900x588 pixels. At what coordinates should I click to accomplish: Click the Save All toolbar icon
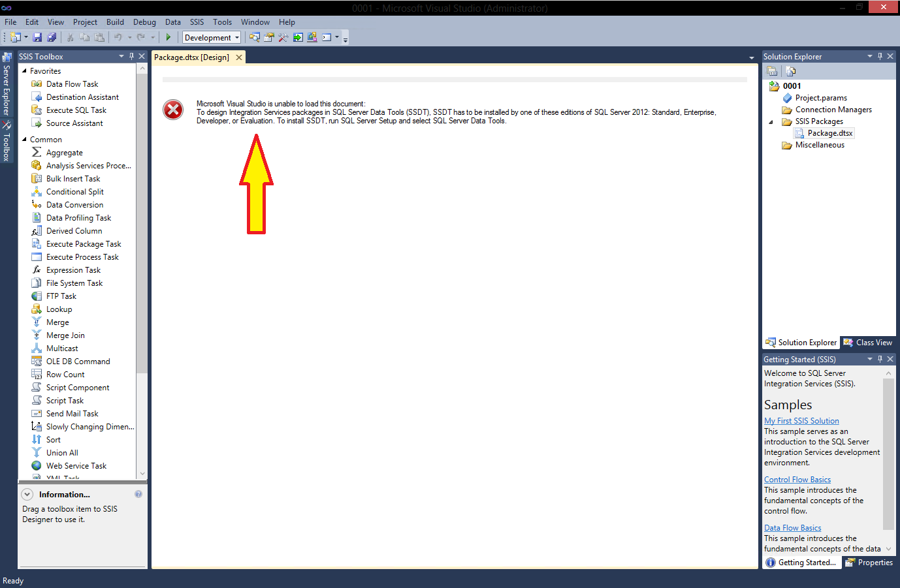[x=52, y=37]
